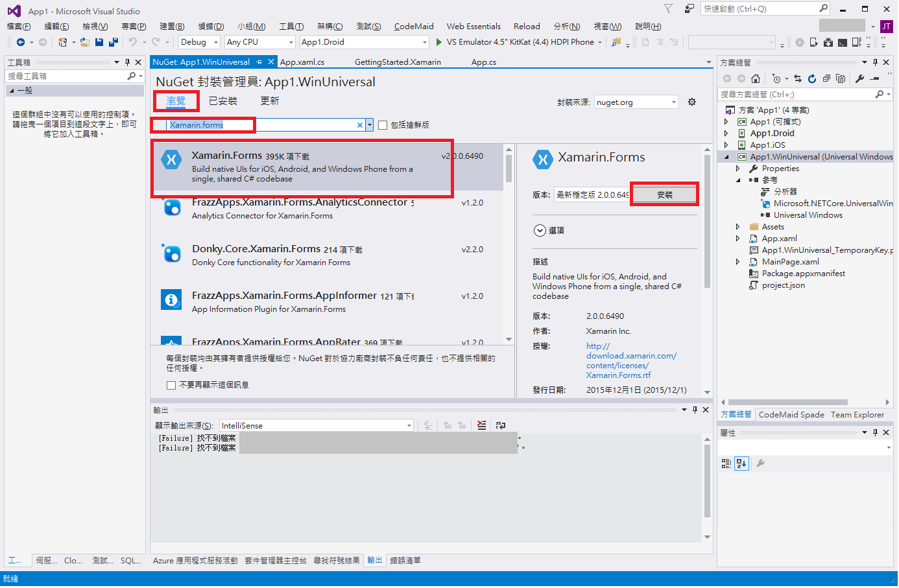Expand the App1.Droid project node
The width and height of the screenshot is (899, 588).
pyautogui.click(x=726, y=134)
